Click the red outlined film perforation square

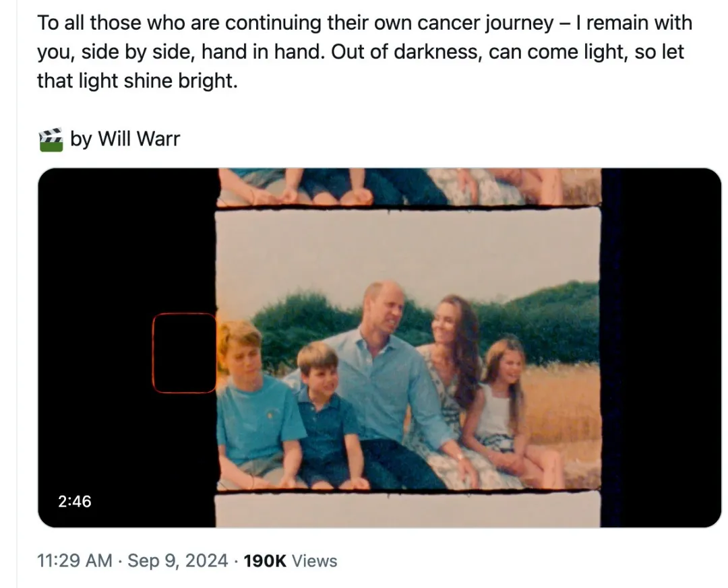184,353
